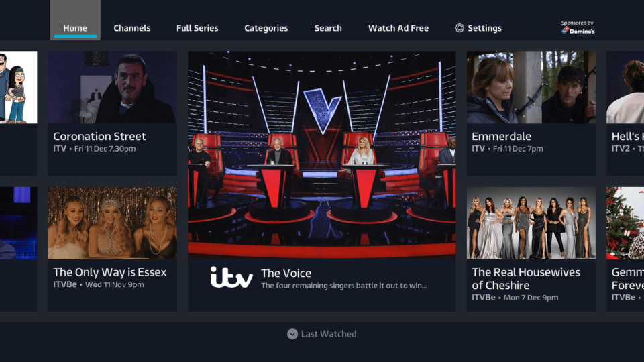644x362 pixels.
Task: Click the Domino's sponsor logo
Action: click(x=578, y=31)
